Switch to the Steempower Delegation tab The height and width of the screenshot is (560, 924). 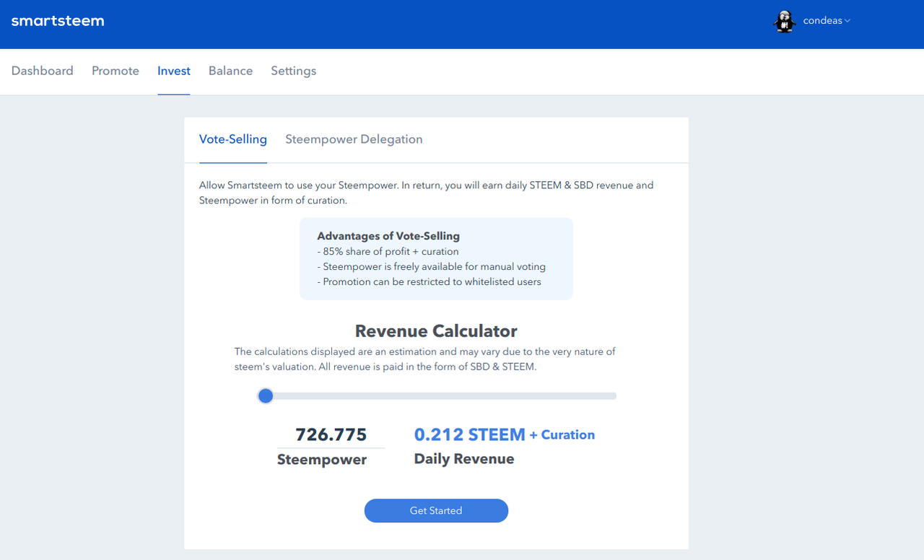(x=354, y=139)
